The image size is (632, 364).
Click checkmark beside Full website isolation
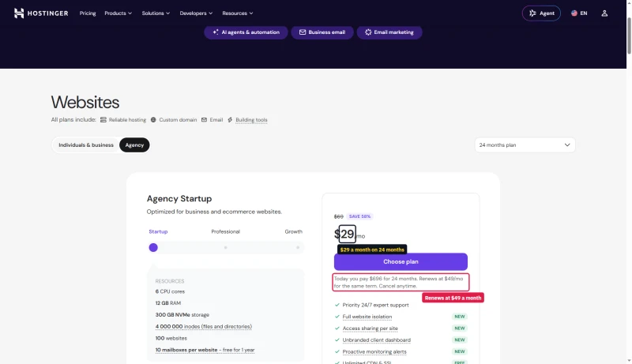coord(337,317)
